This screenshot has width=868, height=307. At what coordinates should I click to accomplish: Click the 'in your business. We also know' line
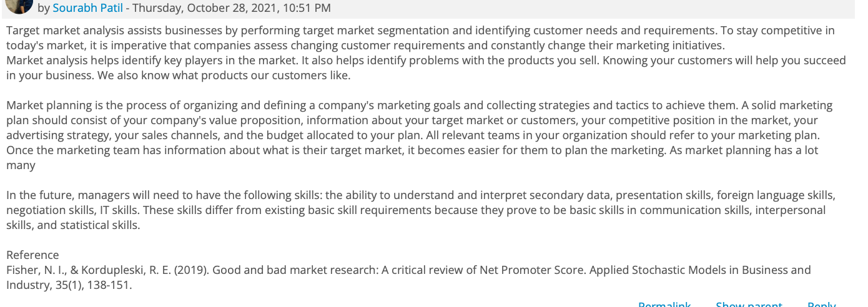tap(179, 76)
